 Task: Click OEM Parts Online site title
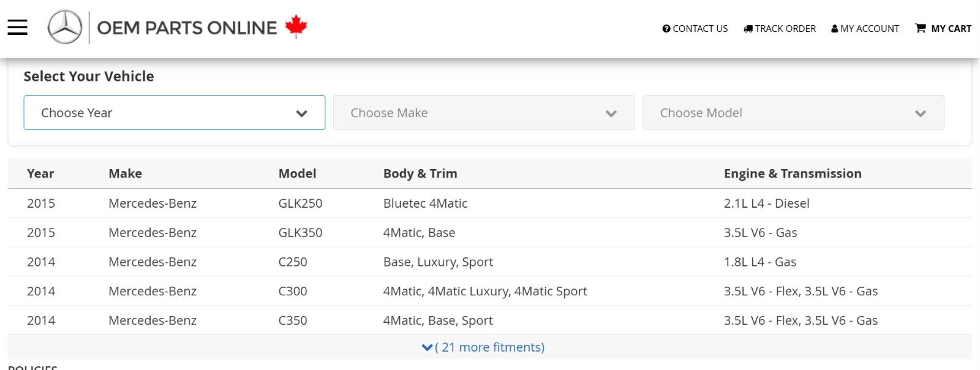(x=187, y=28)
